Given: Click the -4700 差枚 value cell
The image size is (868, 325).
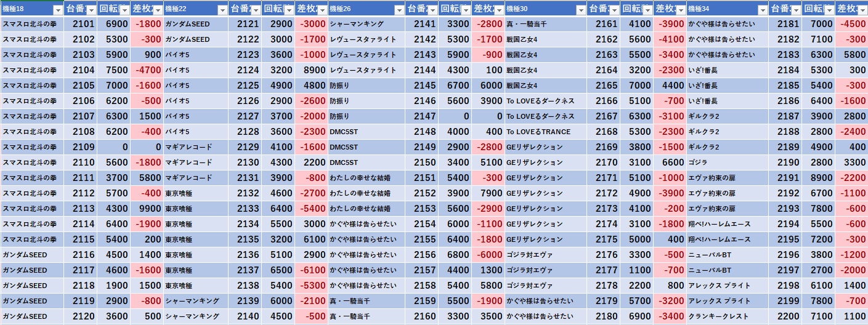Looking at the screenshot, I should coord(147,70).
